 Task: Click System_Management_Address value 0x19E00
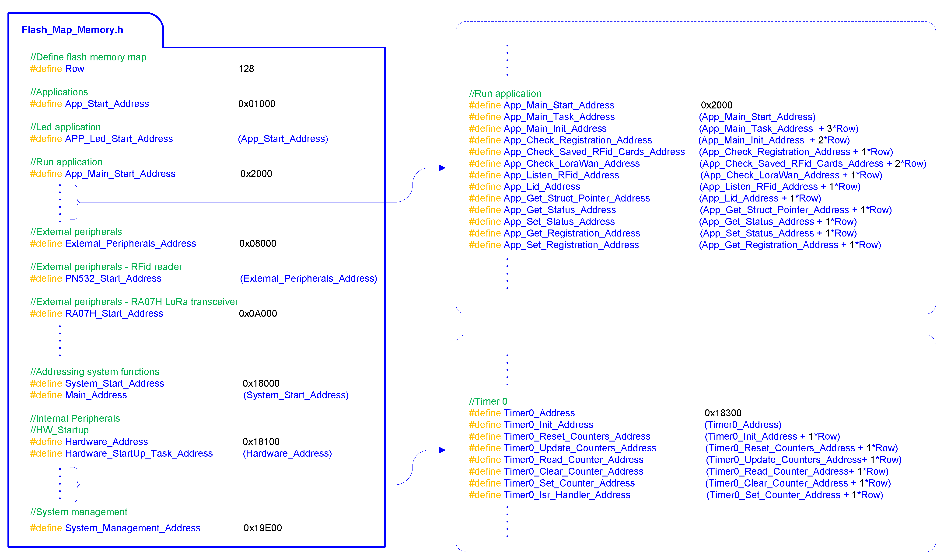[263, 528]
